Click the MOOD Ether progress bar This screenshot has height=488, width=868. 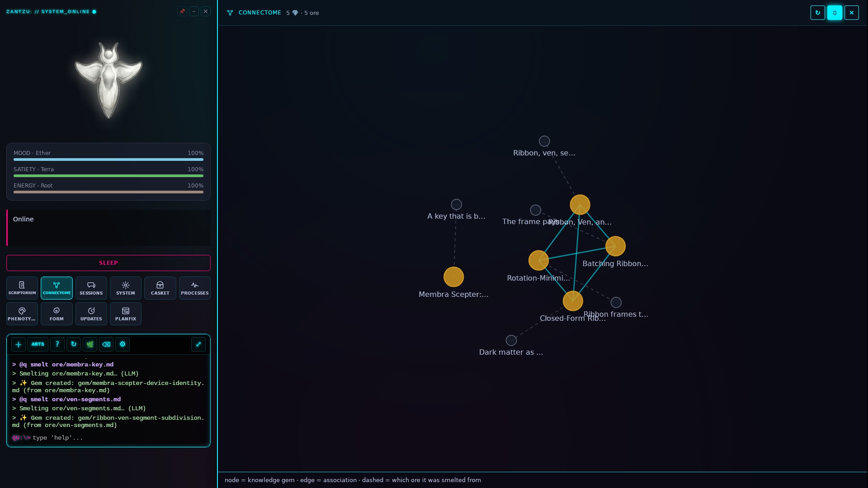click(108, 160)
